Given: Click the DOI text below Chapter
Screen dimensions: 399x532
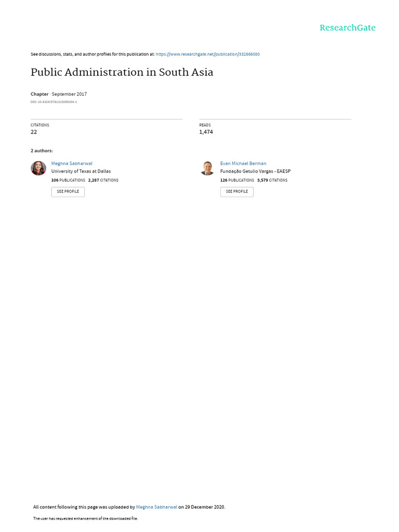Looking at the screenshot, I should click(54, 102).
